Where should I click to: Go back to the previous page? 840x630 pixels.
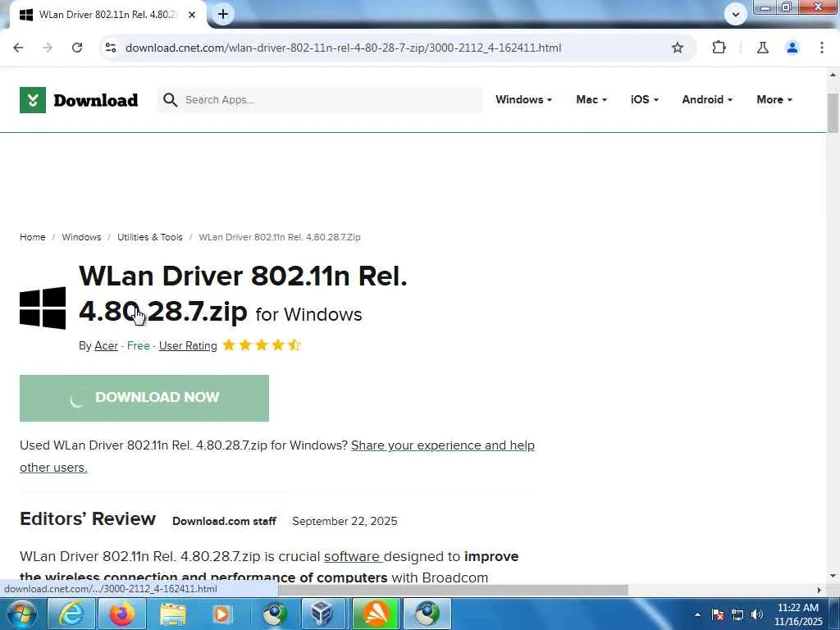click(x=18, y=48)
